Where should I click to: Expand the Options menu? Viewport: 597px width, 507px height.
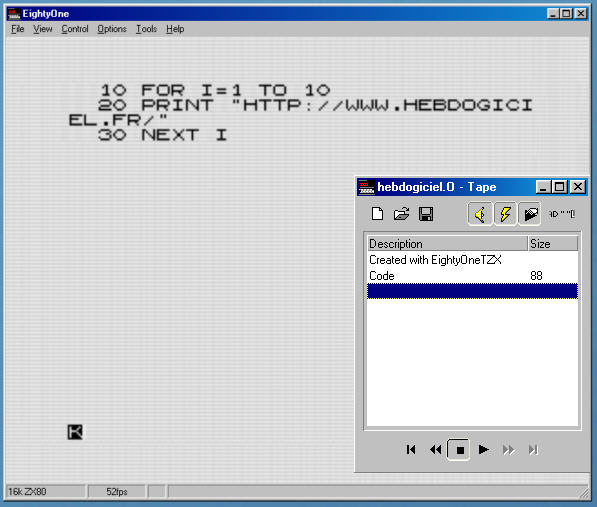click(112, 29)
